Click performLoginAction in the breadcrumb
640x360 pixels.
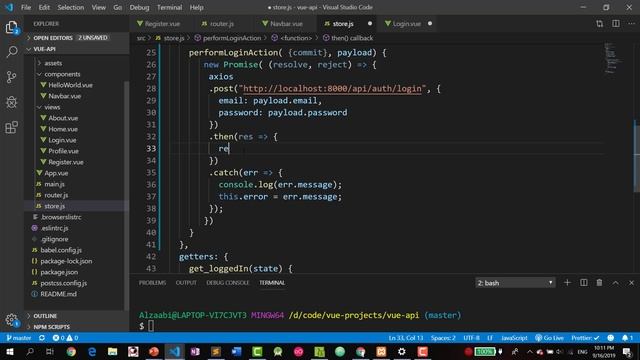231,38
